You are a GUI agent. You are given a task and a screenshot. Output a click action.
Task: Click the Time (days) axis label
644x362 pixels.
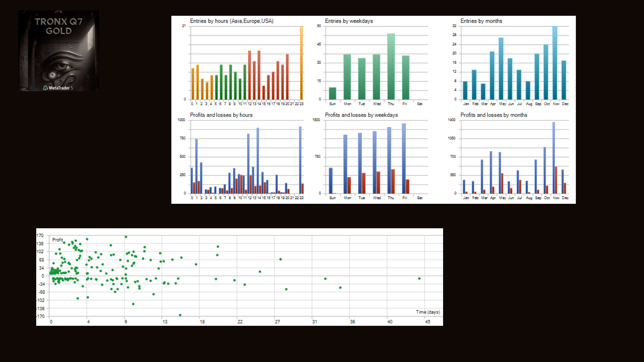(x=428, y=312)
